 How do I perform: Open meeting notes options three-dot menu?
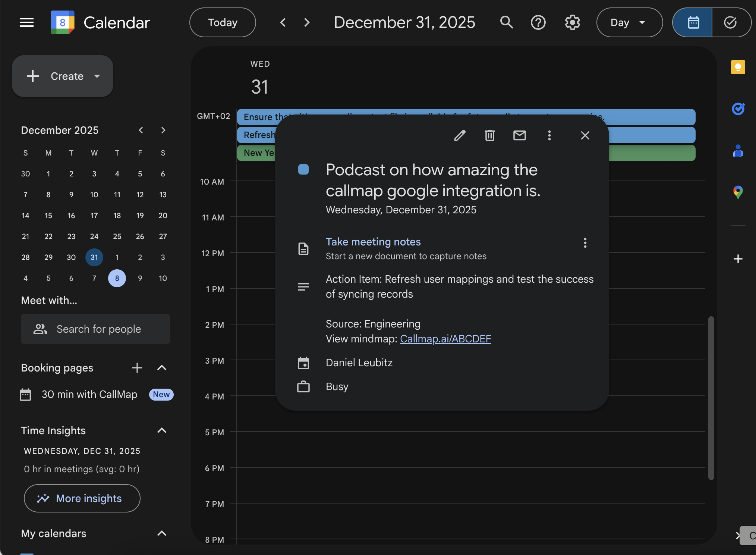[585, 243]
